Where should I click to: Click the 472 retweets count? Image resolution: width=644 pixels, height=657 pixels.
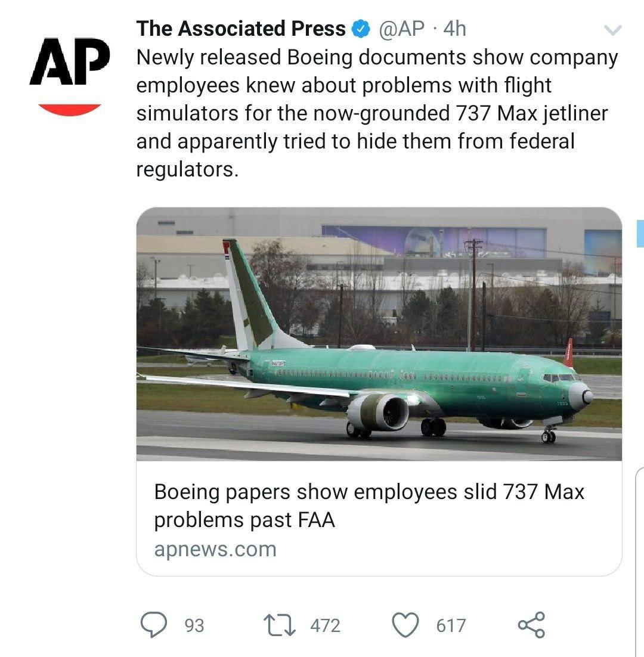click(326, 625)
